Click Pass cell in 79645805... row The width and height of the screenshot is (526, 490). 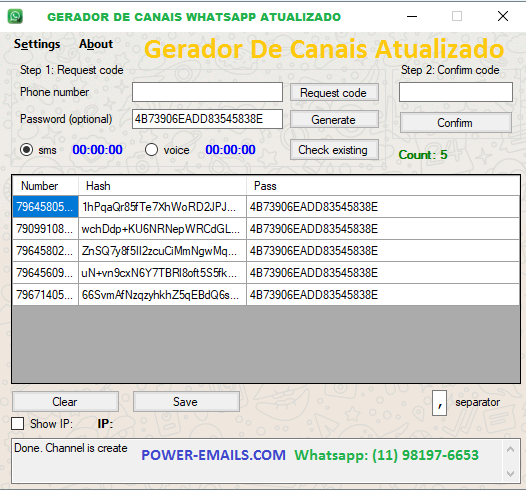pyautogui.click(x=383, y=207)
